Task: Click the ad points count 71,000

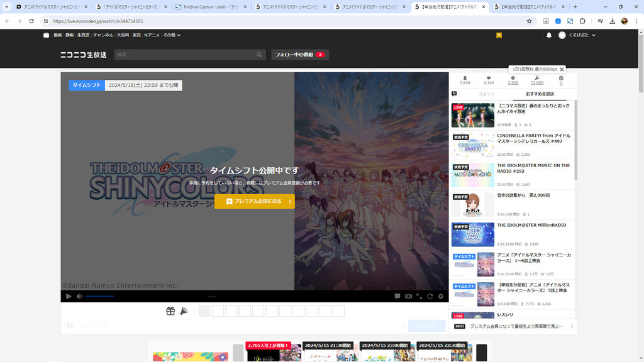Action: pos(537,82)
